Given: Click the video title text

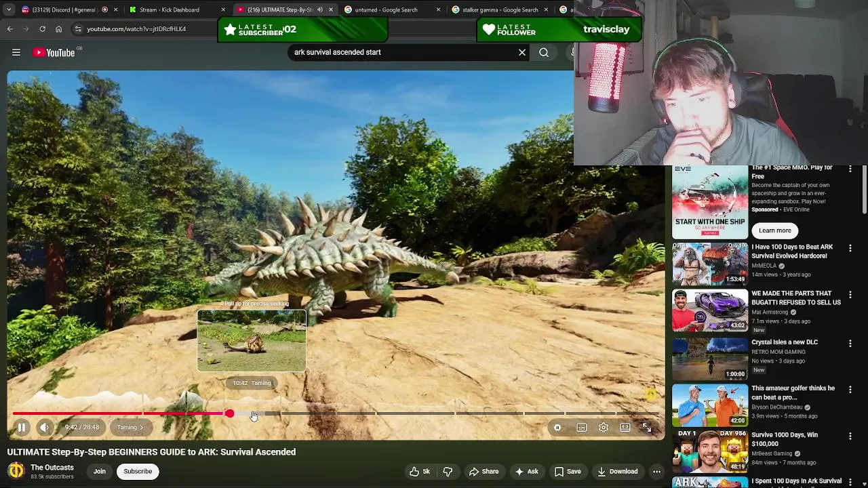Looking at the screenshot, I should 151,452.
